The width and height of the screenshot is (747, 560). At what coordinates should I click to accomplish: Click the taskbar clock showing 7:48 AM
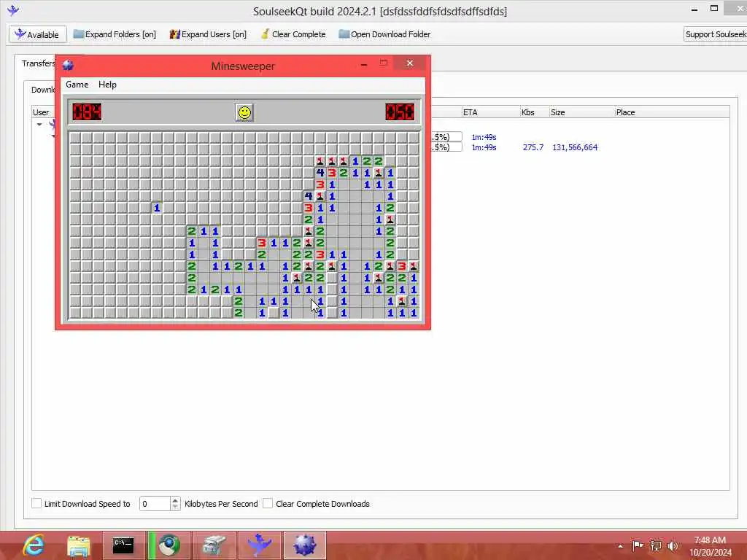coord(710,546)
